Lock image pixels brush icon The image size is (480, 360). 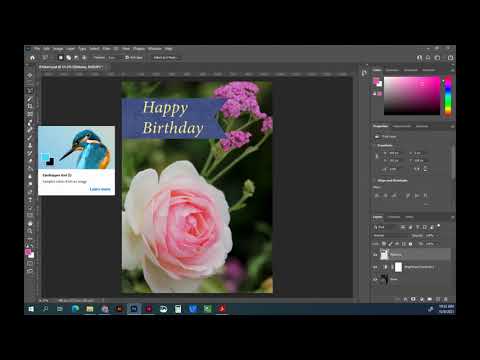(390, 244)
